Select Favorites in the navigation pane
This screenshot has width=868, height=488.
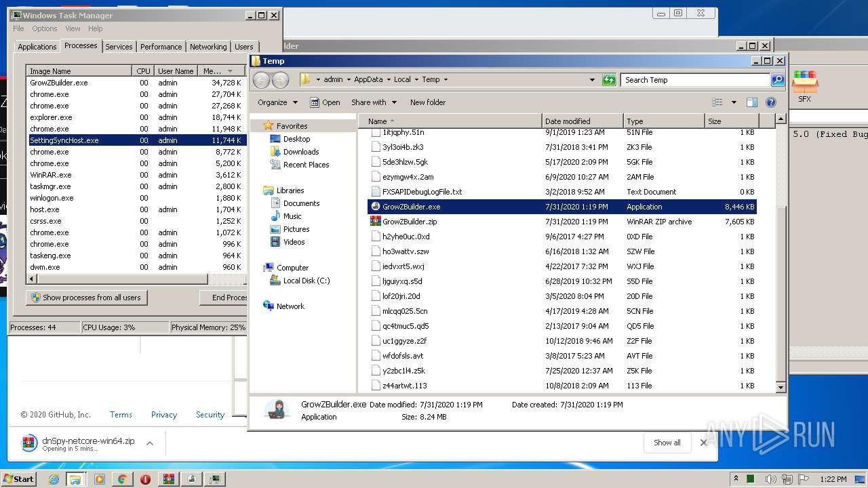292,126
